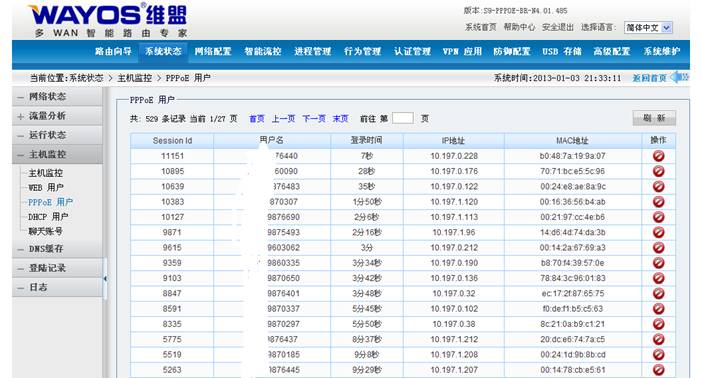
Task: Click the WAYOS logo
Action: coord(107,20)
